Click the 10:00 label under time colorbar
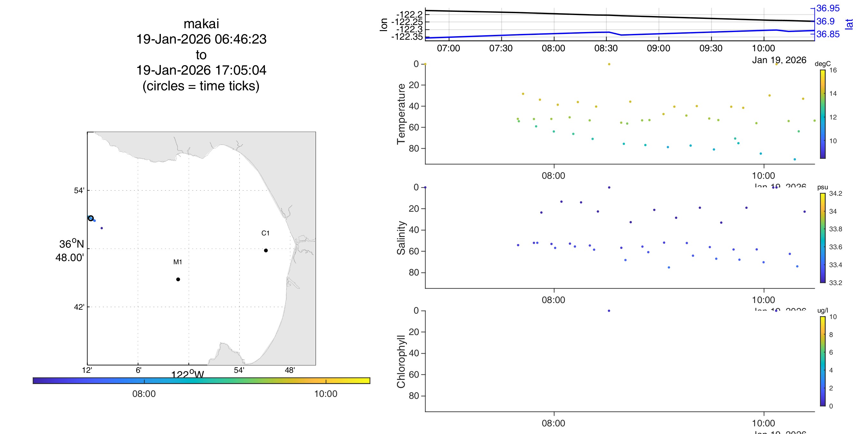The height and width of the screenshot is (434, 868). 326,394
